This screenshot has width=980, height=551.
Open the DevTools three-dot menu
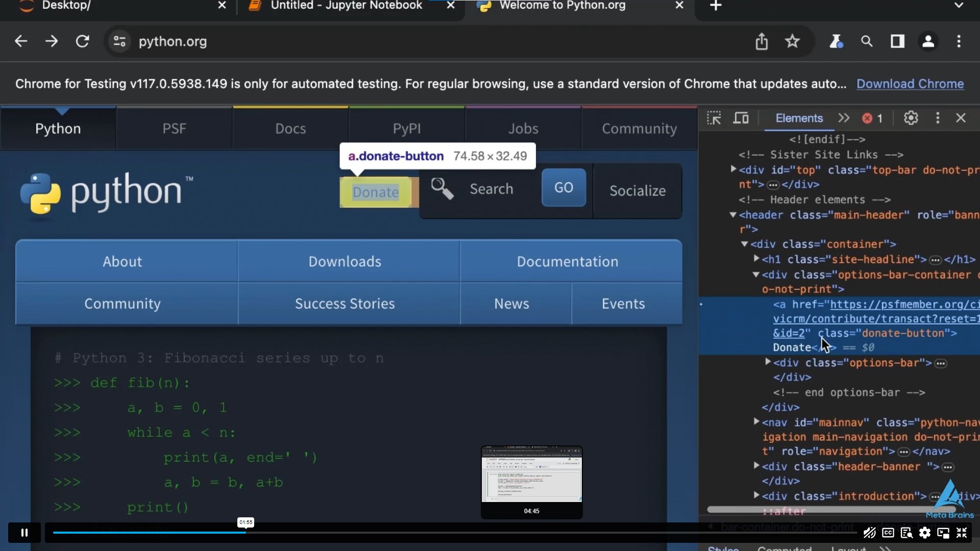(938, 118)
